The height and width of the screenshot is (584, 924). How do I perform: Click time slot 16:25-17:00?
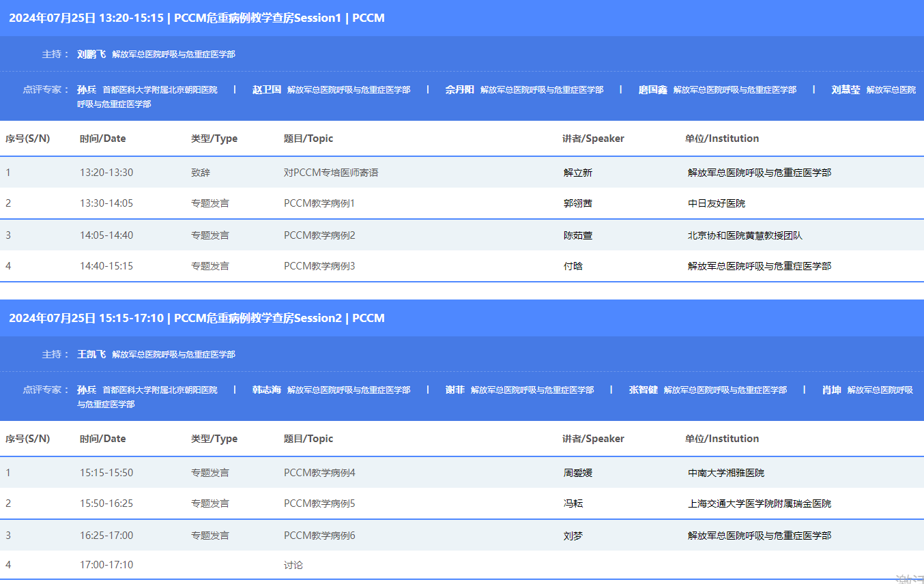(106, 536)
